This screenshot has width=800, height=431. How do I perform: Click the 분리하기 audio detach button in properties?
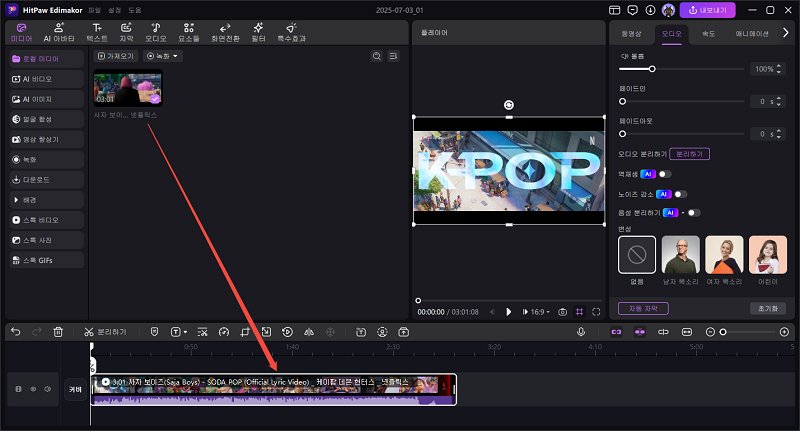click(689, 154)
